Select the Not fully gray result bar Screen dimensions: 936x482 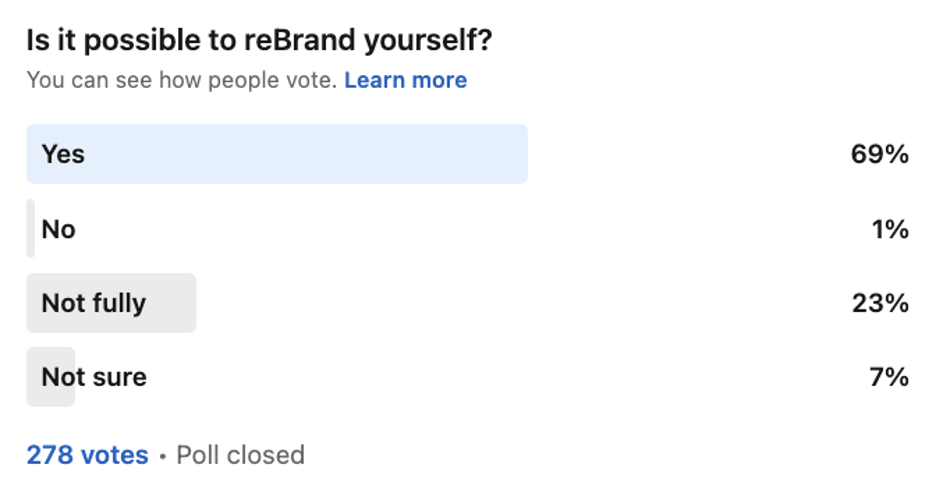(111, 303)
